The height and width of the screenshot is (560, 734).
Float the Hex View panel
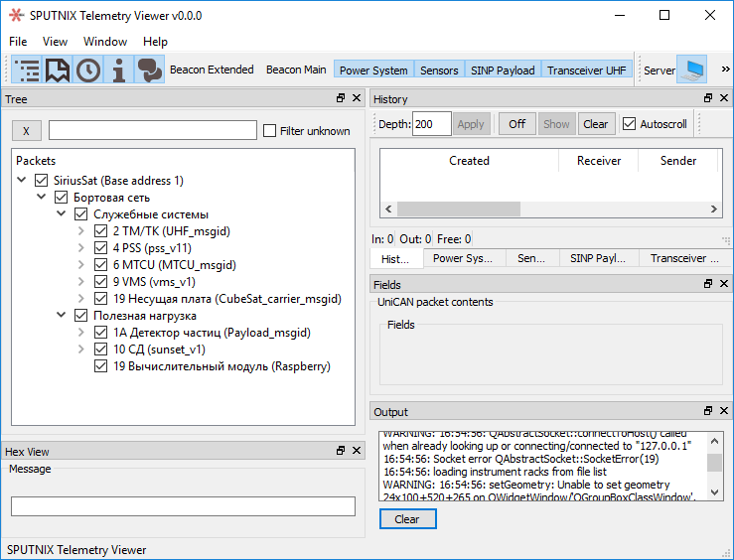click(341, 450)
